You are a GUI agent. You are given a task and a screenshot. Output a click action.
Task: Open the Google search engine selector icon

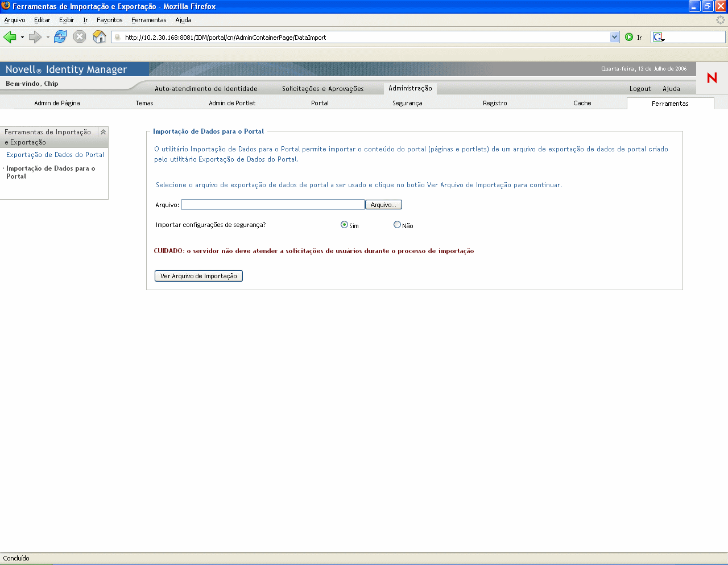pyautogui.click(x=659, y=37)
